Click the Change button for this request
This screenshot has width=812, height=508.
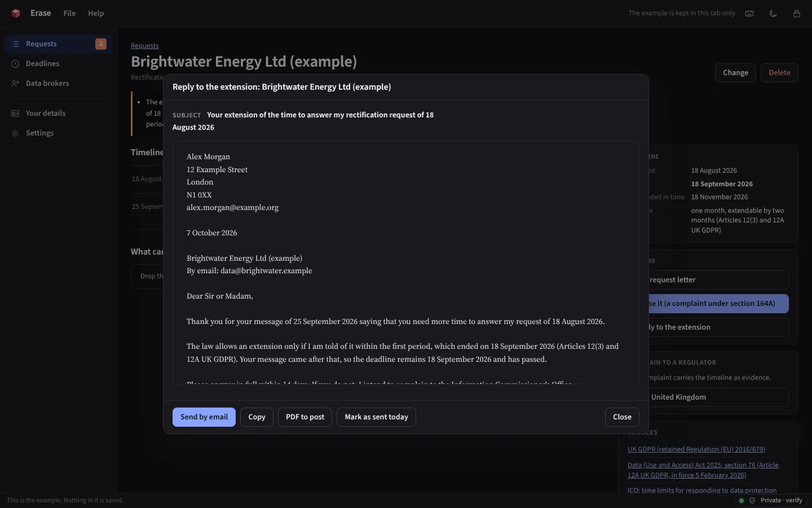735,73
